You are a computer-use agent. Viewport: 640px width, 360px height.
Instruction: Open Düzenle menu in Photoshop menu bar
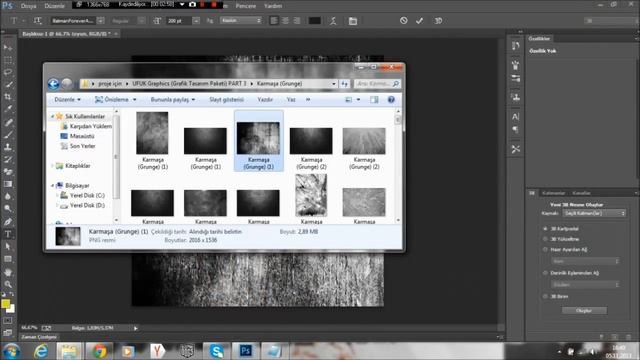click(55, 6)
